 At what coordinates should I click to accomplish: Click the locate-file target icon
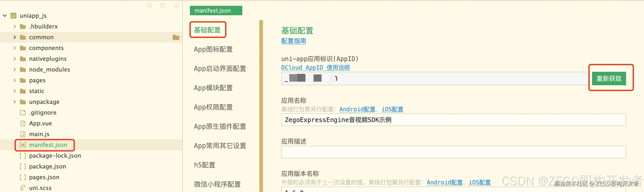[150, 6]
